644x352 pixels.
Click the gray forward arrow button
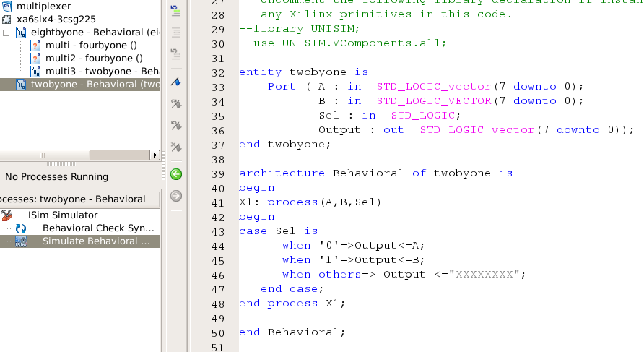(176, 196)
